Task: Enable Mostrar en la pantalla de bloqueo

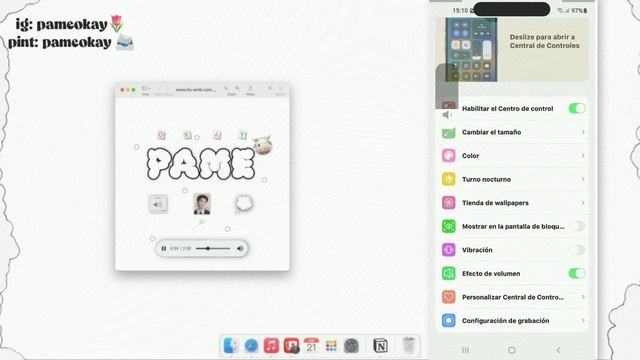Action: (x=577, y=226)
